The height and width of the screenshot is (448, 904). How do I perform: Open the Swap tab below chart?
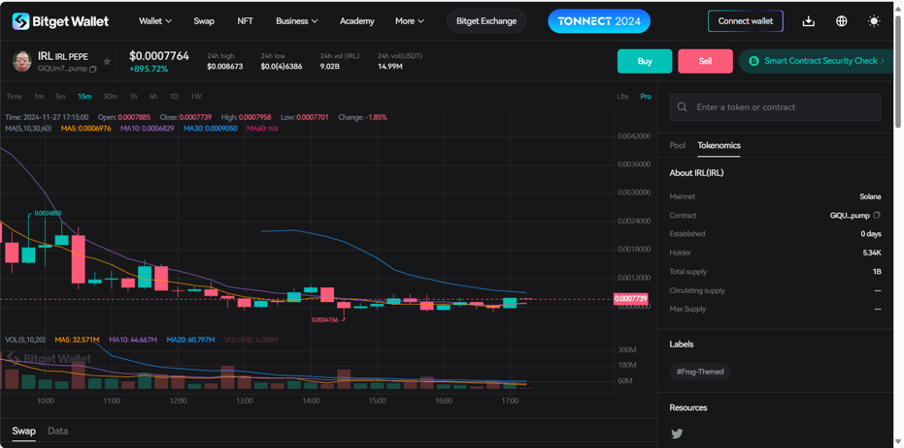(24, 431)
